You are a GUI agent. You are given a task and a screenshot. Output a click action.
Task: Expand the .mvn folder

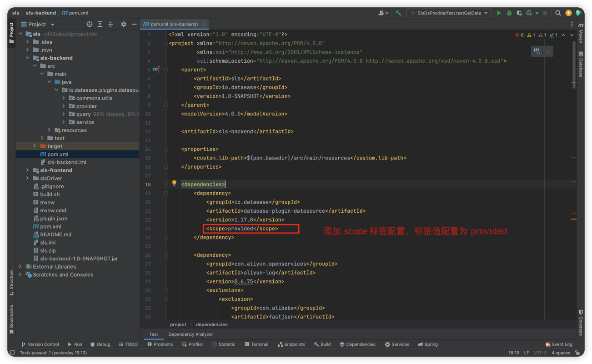pyautogui.click(x=28, y=50)
